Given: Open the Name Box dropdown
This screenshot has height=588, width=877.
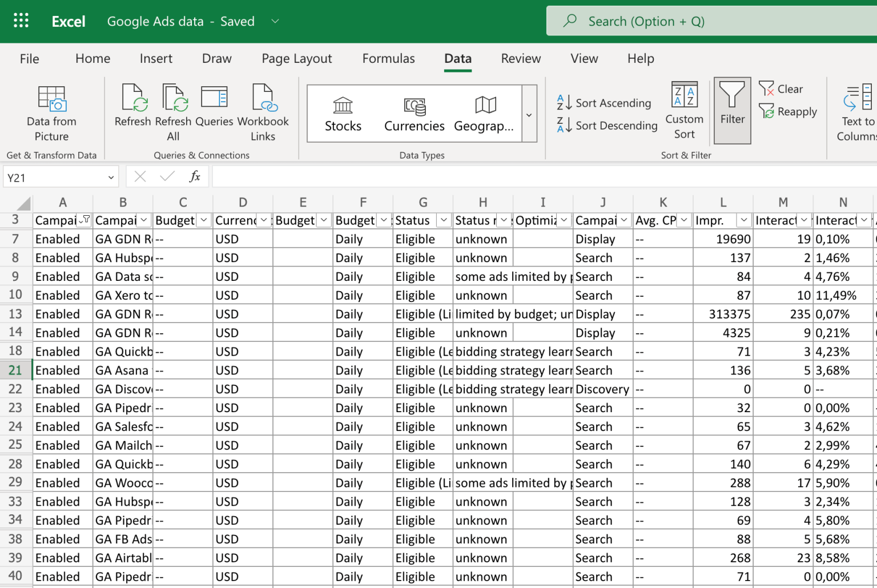Looking at the screenshot, I should coord(111,177).
